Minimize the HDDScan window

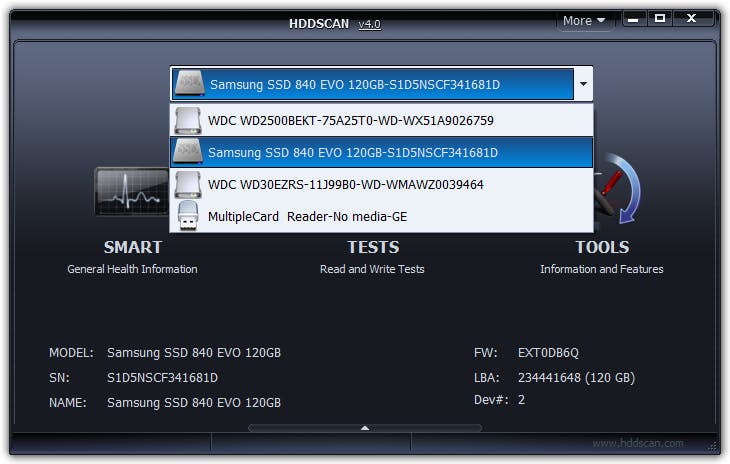pos(633,19)
